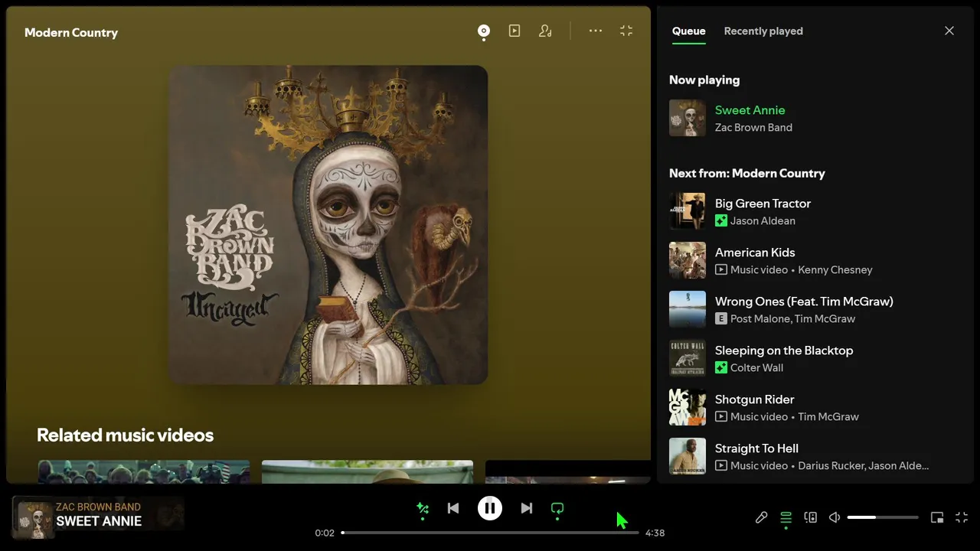Click the music video icon beside Darius Rucker
Screen dimensions: 980x551
720,465
